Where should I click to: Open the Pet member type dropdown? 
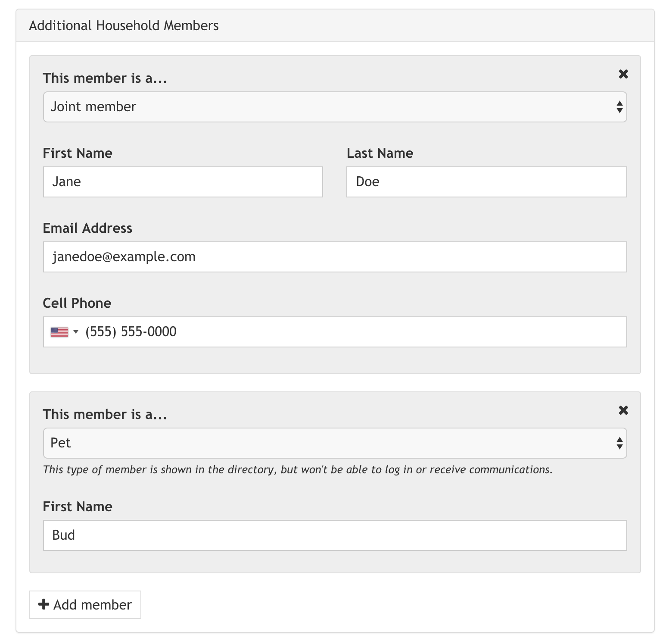pos(335,443)
